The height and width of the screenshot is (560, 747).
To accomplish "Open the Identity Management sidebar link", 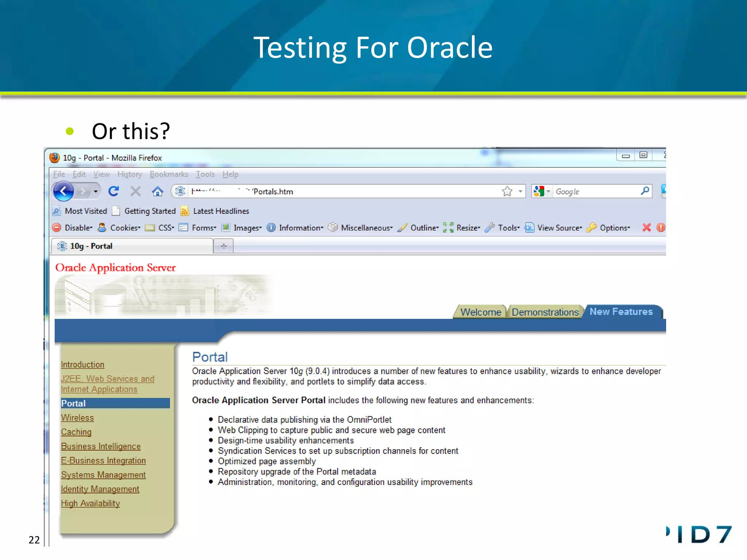I will click(x=100, y=489).
